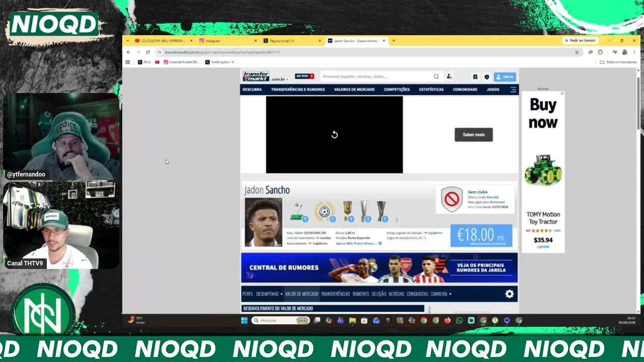Screen dimensions: 644x362
Task: Click Jadon Sancho's profile photo
Action: (263, 222)
